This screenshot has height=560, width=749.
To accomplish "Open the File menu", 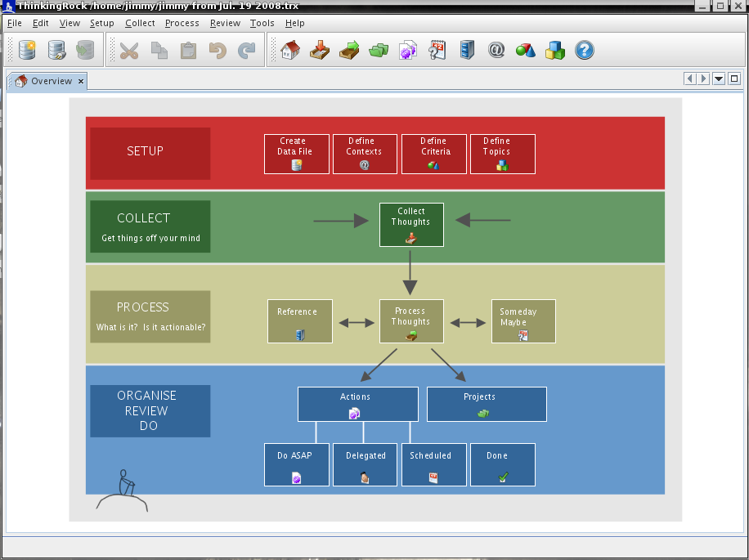I will (15, 23).
